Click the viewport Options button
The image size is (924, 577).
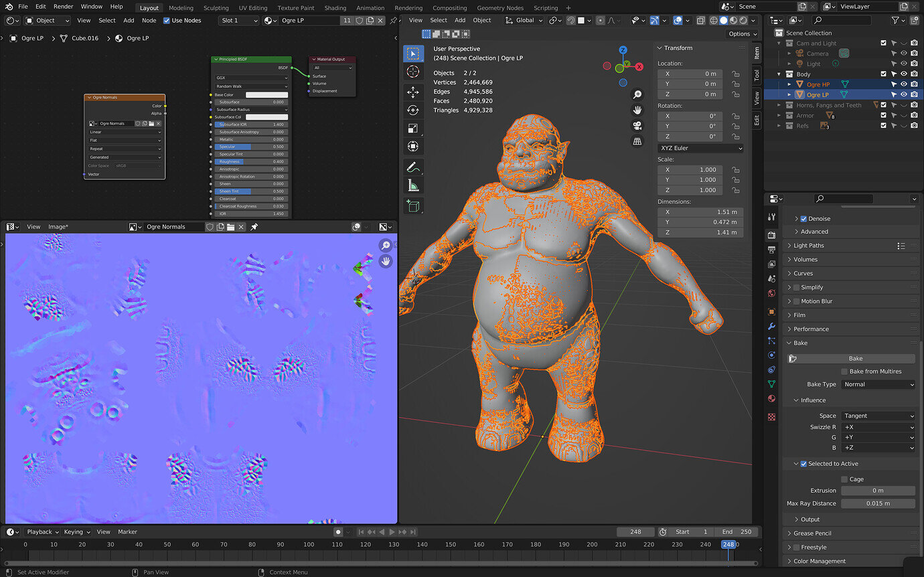pyautogui.click(x=742, y=33)
